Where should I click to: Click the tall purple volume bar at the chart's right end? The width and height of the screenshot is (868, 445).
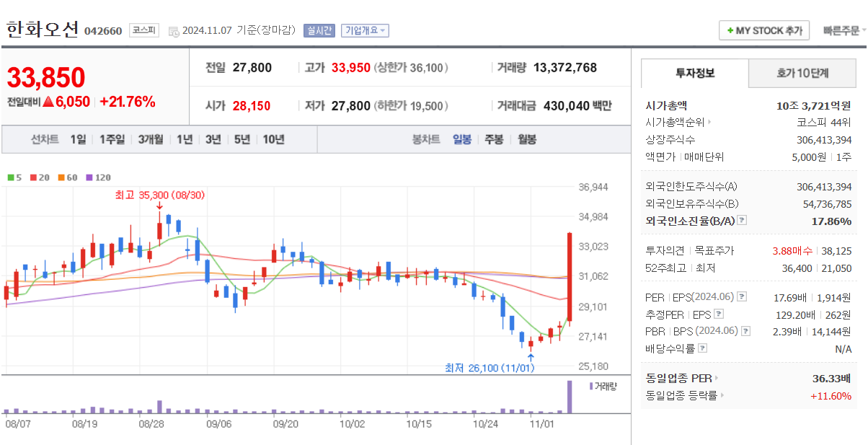pos(570,397)
